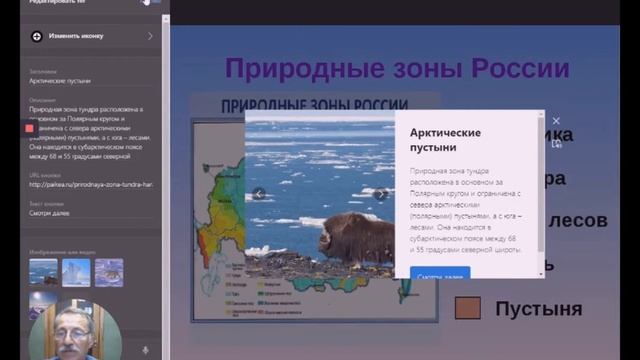The image size is (640, 360).
Task: Go to next image in popup
Action: click(x=381, y=194)
